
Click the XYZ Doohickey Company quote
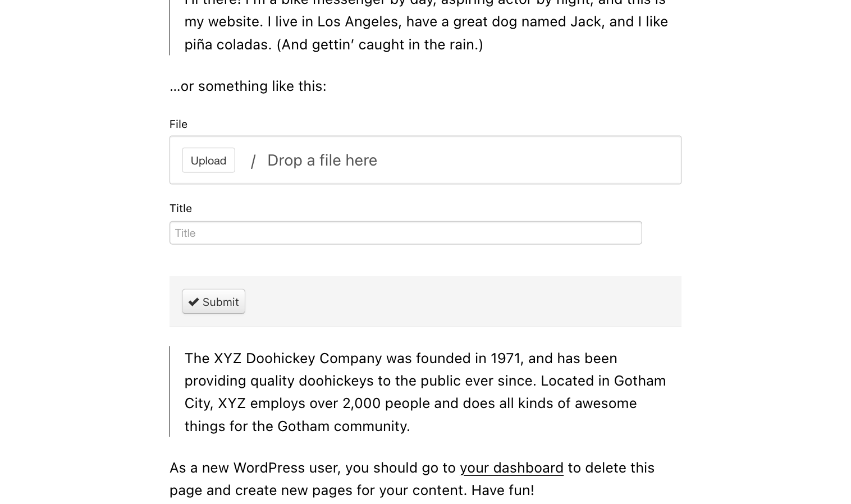coord(425,392)
